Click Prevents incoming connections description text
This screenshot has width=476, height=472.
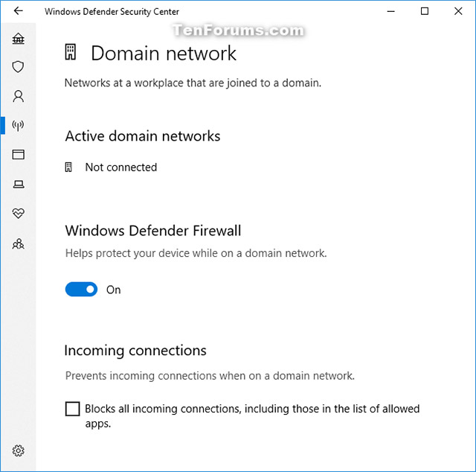[x=210, y=376]
